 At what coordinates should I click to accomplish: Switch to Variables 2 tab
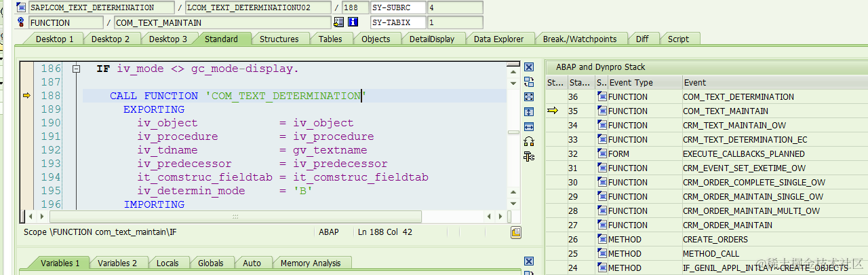click(x=117, y=263)
